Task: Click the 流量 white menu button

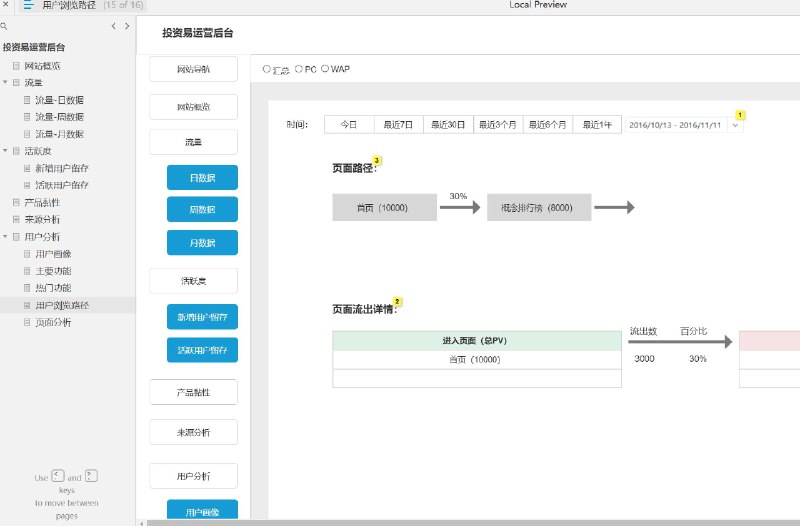Action: click(x=193, y=142)
